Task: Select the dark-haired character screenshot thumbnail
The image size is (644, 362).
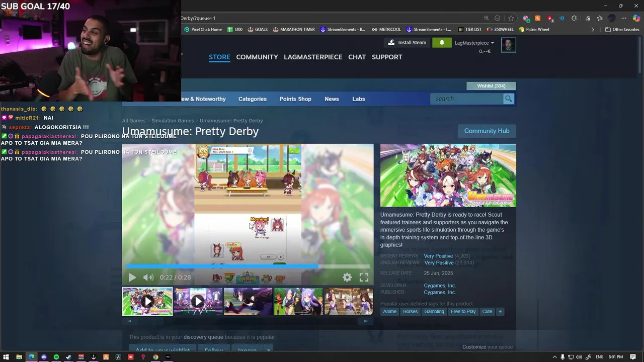Action: coord(248,301)
